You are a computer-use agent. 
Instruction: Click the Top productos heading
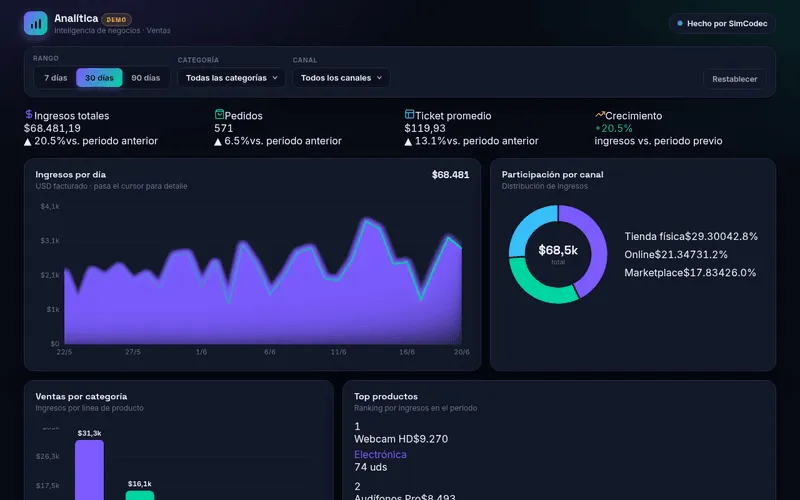point(386,396)
